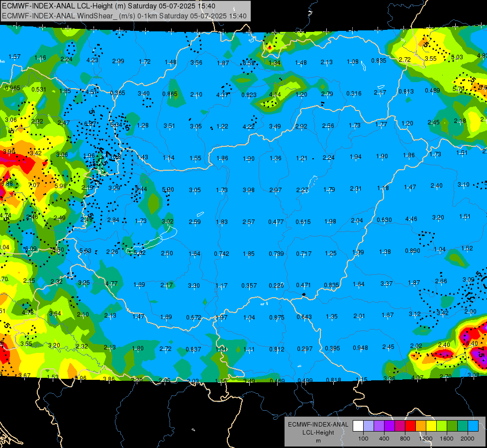The width and height of the screenshot is (487, 448).
Task: Click the orange swatch in the legend
Action: tap(421, 426)
